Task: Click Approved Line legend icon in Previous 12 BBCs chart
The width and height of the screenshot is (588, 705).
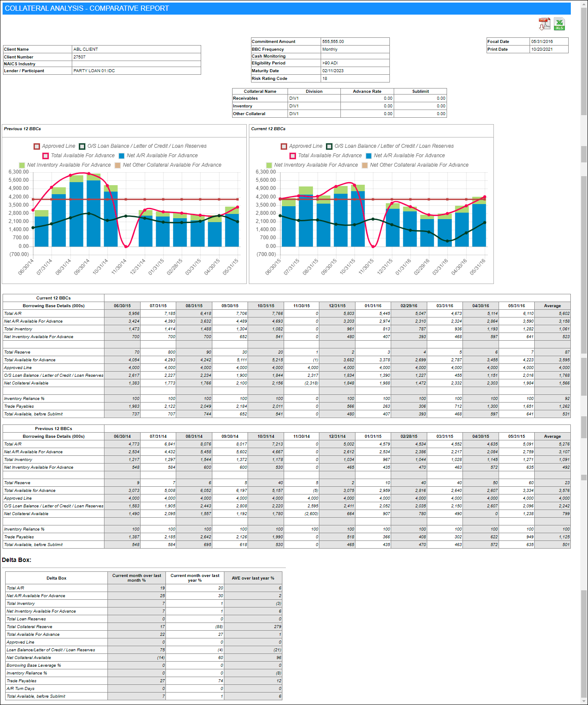Action: click(37, 146)
